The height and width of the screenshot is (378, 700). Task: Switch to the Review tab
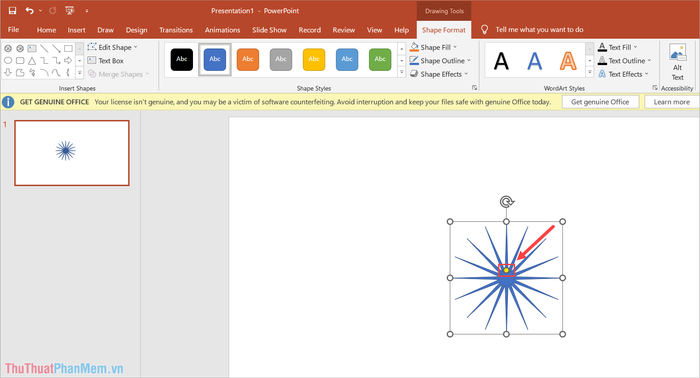pos(343,30)
